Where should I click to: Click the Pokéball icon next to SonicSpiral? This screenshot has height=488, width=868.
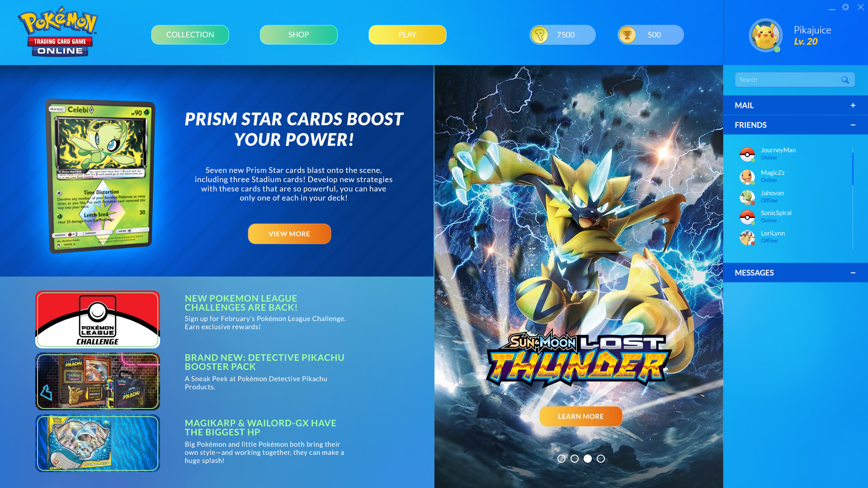pos(747,216)
